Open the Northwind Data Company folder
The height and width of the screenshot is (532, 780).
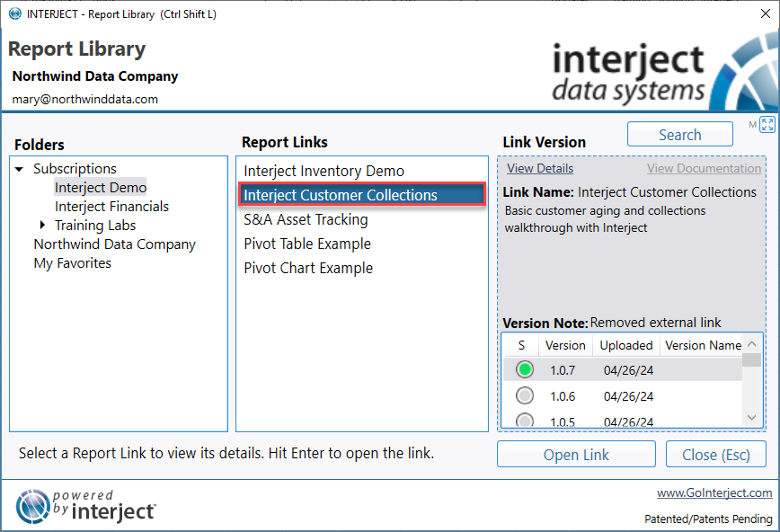(114, 244)
